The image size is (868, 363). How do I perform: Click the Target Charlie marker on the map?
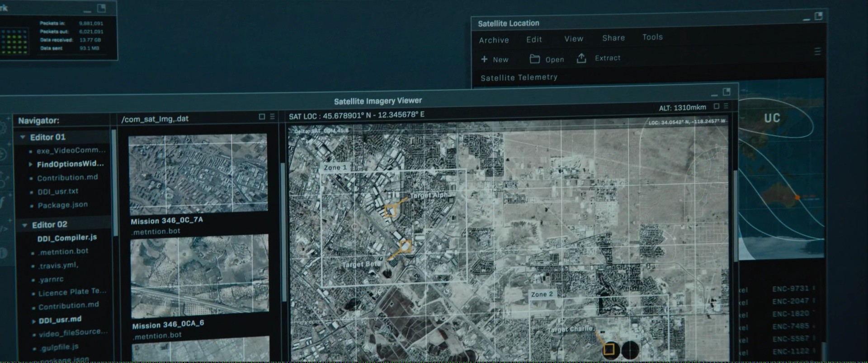[609, 349]
